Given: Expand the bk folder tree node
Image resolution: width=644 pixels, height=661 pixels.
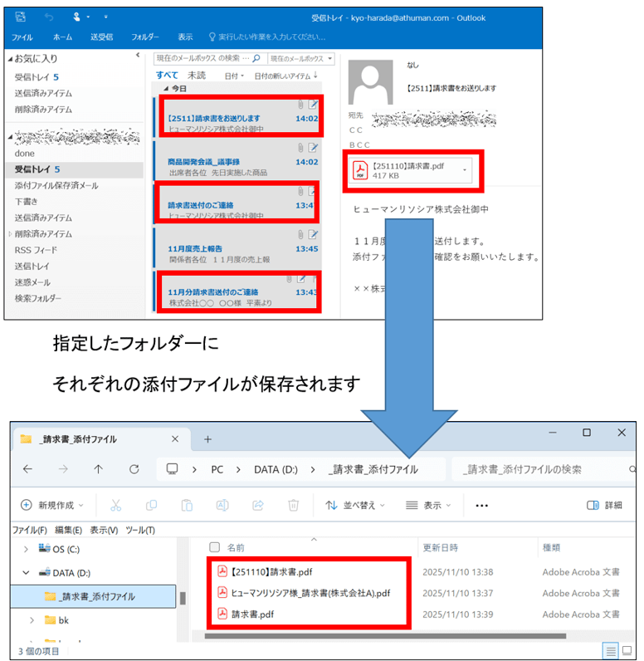Looking at the screenshot, I should [32, 620].
